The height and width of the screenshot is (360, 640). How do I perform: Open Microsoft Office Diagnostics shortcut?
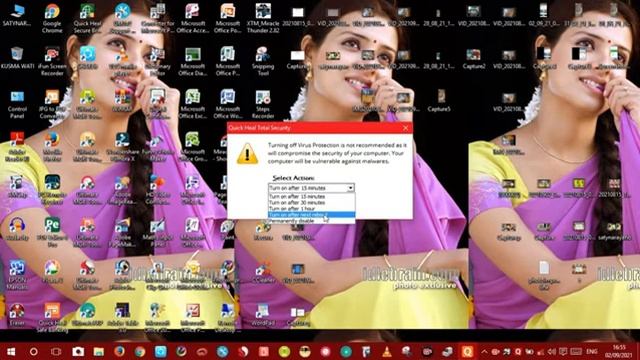tap(192, 61)
